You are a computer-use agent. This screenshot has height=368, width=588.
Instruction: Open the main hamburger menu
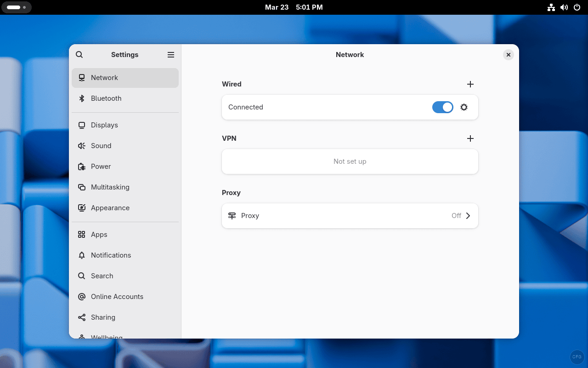tap(170, 54)
